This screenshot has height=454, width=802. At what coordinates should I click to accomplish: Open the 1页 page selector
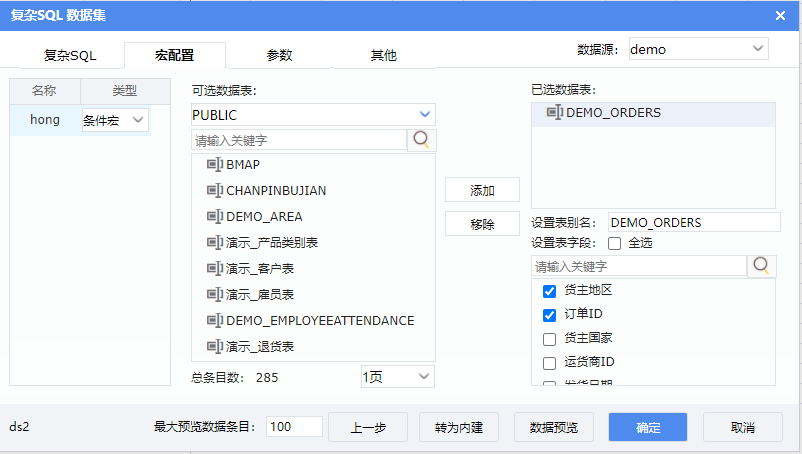point(397,376)
